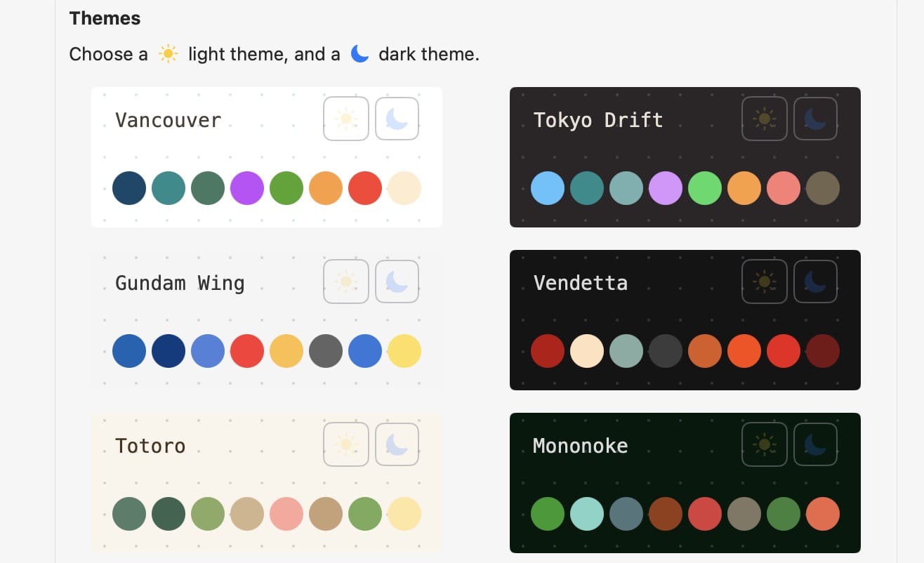Viewport: 924px width, 563px height.
Task: Toggle dark mode on Gundam Wing
Action: point(397,281)
